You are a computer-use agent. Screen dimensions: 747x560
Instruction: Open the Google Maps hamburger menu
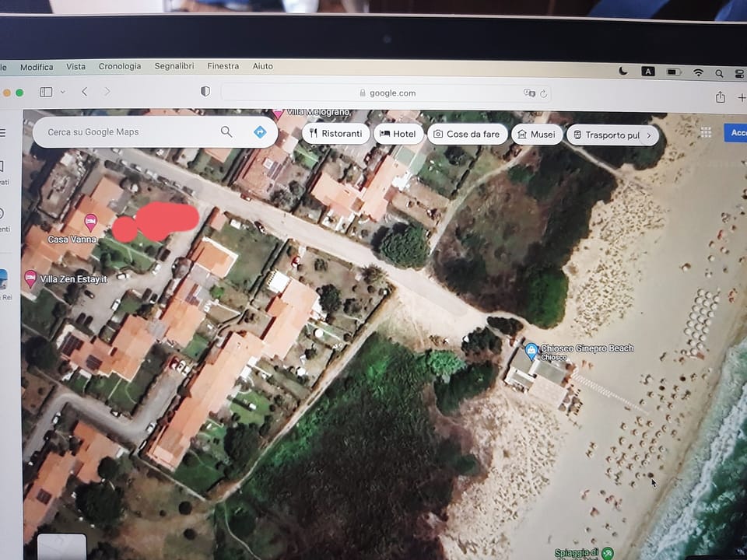click(2, 132)
